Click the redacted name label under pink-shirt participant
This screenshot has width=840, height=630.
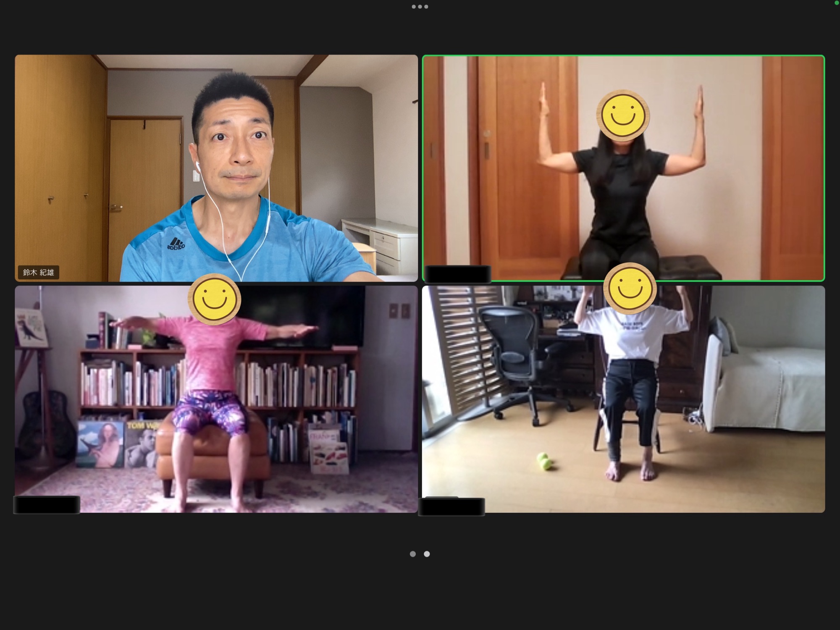coord(47,505)
